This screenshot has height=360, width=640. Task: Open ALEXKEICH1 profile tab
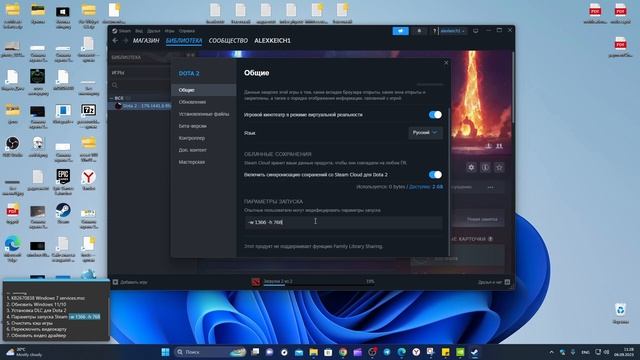(x=273, y=41)
